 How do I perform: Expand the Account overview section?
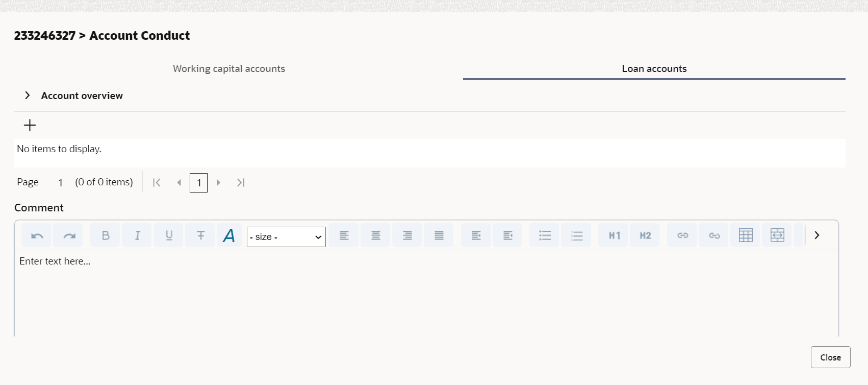[x=28, y=95]
